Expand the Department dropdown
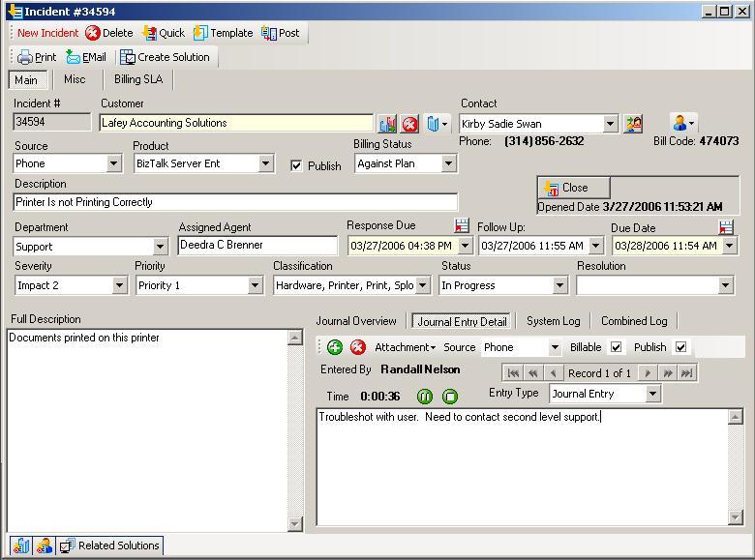This screenshot has height=560, width=755. [160, 247]
